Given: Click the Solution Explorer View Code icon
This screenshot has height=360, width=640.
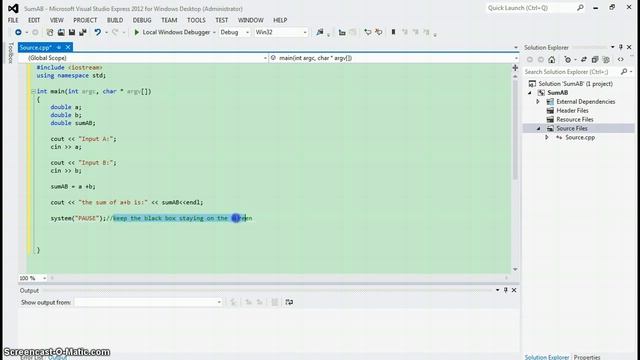Looking at the screenshot, I should (620, 60).
